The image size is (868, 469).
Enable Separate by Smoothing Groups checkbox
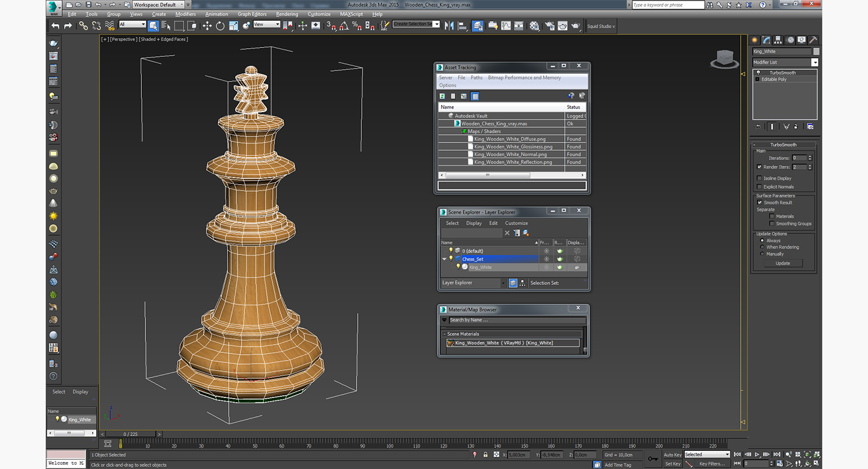click(772, 223)
